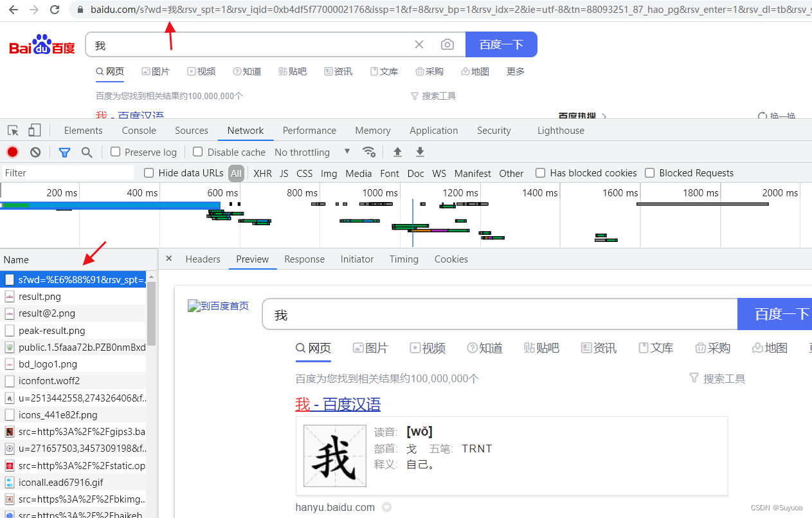Stop recording the network log
This screenshot has height=518, width=812.
[12, 152]
